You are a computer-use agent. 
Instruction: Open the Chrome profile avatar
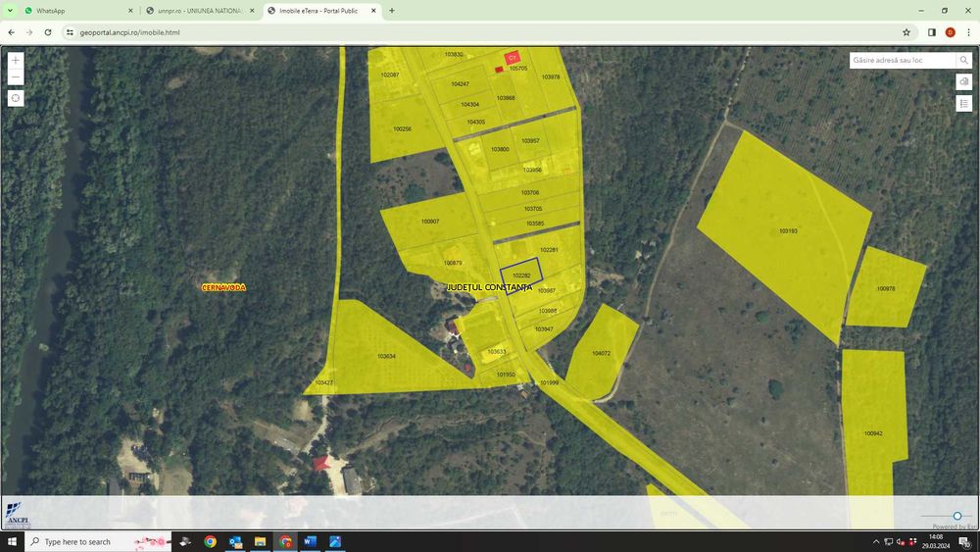point(950,32)
